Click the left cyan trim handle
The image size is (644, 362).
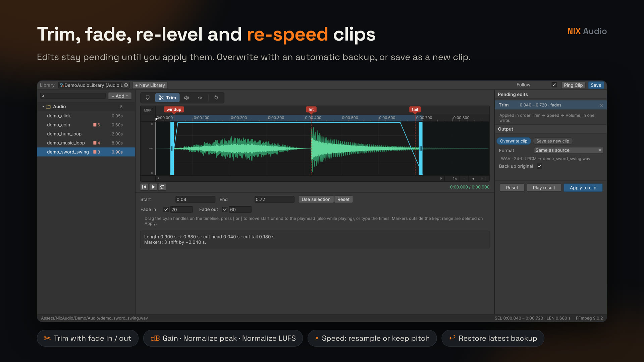pyautogui.click(x=172, y=148)
